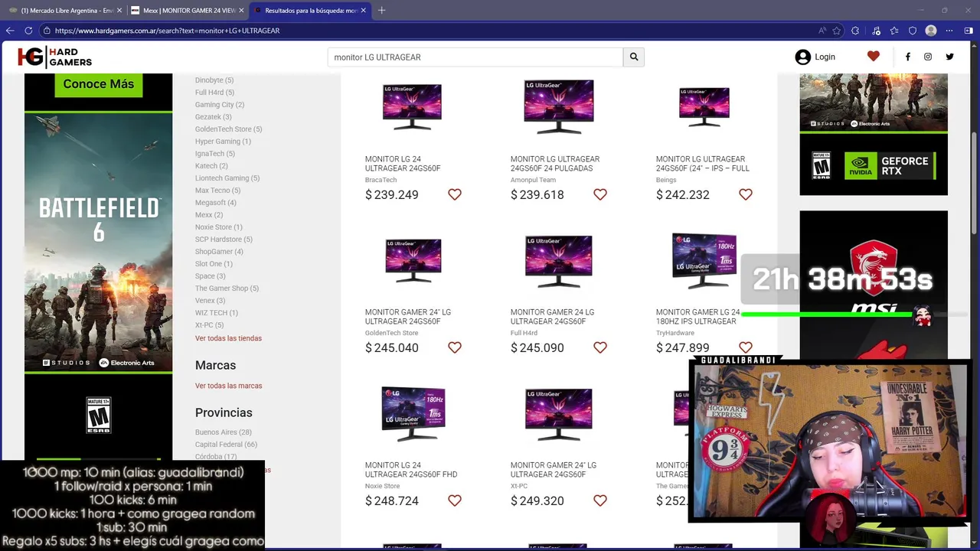Click the Login user icon

pyautogui.click(x=802, y=57)
